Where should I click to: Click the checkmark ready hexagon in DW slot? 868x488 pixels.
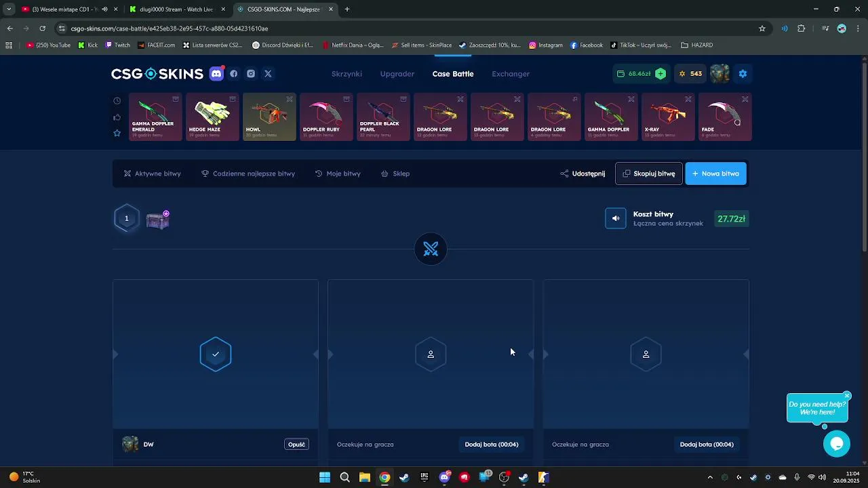[x=216, y=354]
